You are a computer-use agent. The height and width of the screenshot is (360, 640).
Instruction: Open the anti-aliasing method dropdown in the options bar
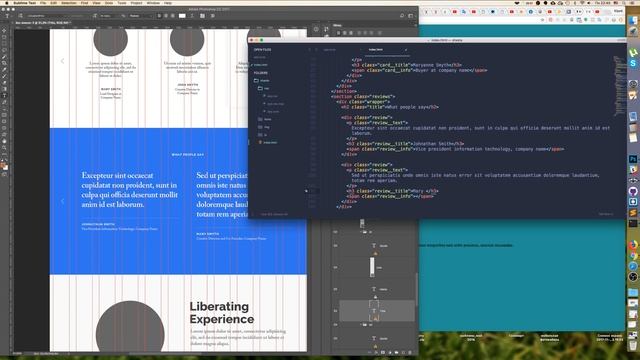pos(140,16)
